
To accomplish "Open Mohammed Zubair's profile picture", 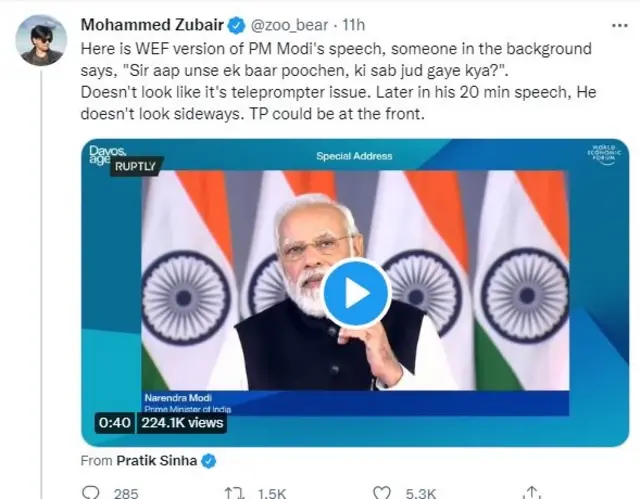I will coord(42,39).
